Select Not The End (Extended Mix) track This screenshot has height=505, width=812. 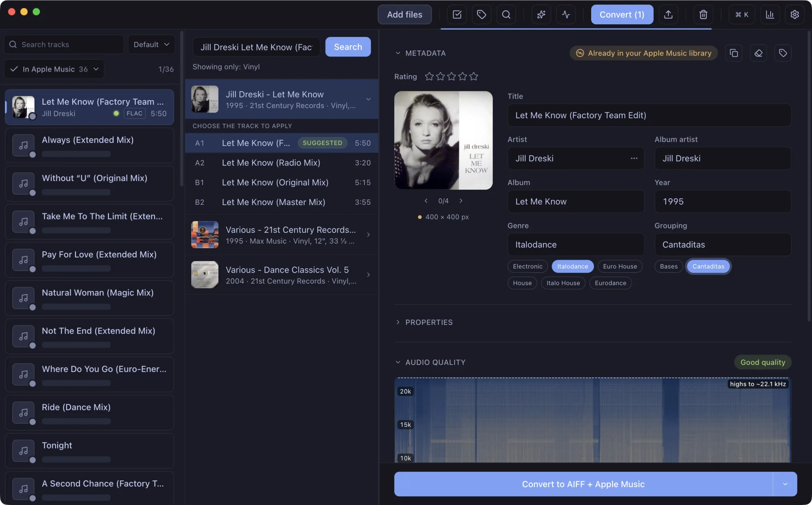pos(89,336)
